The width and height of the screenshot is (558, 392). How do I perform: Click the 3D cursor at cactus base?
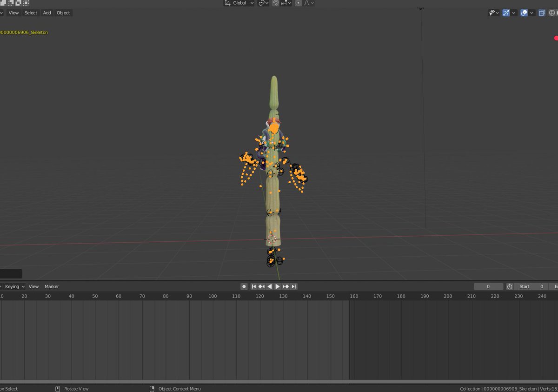(272, 239)
